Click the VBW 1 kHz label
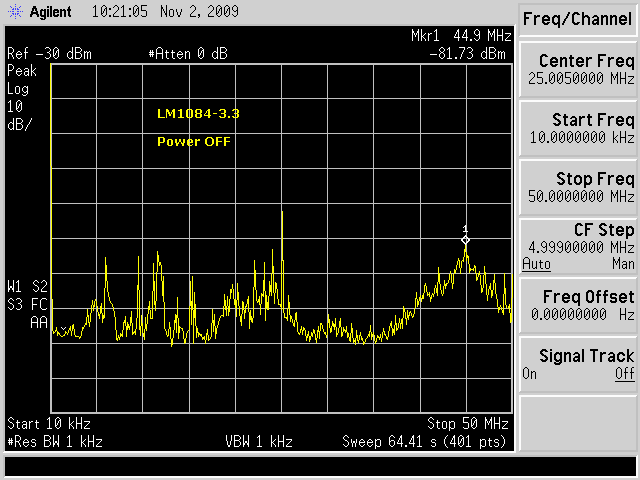Image resolution: width=640 pixels, height=480 pixels. click(x=259, y=442)
